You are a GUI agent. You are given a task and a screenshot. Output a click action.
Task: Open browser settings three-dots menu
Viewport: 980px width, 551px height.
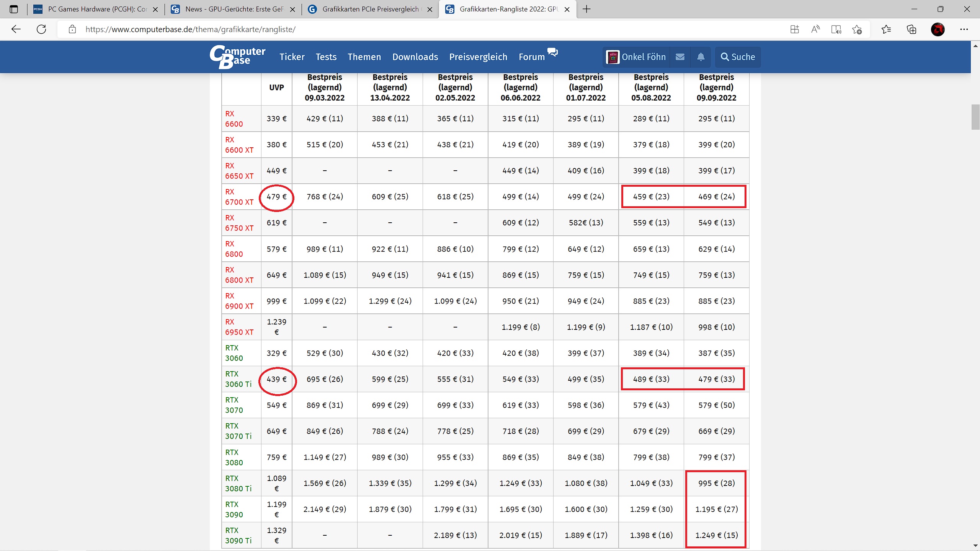(964, 29)
